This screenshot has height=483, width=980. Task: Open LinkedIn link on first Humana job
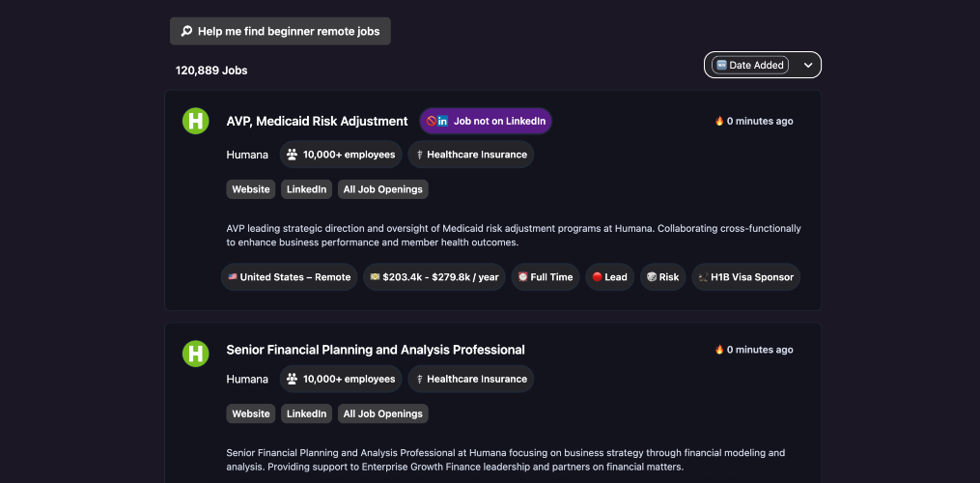[306, 189]
